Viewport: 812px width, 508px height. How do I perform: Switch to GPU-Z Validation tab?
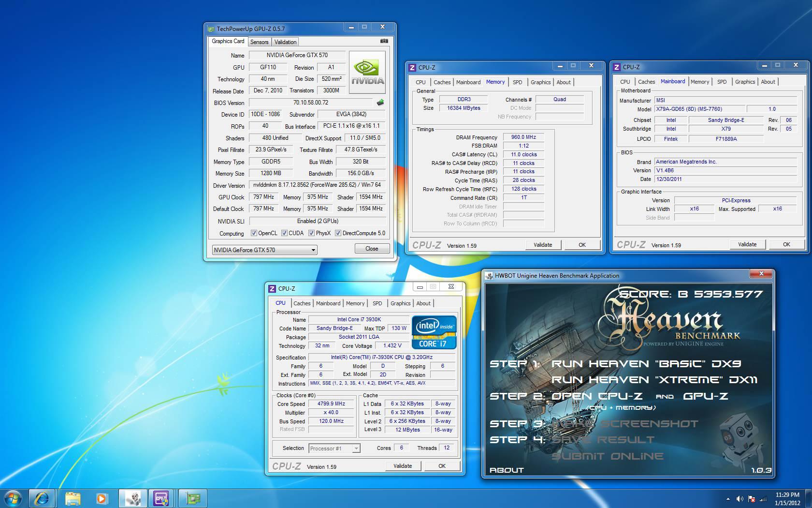click(x=285, y=42)
